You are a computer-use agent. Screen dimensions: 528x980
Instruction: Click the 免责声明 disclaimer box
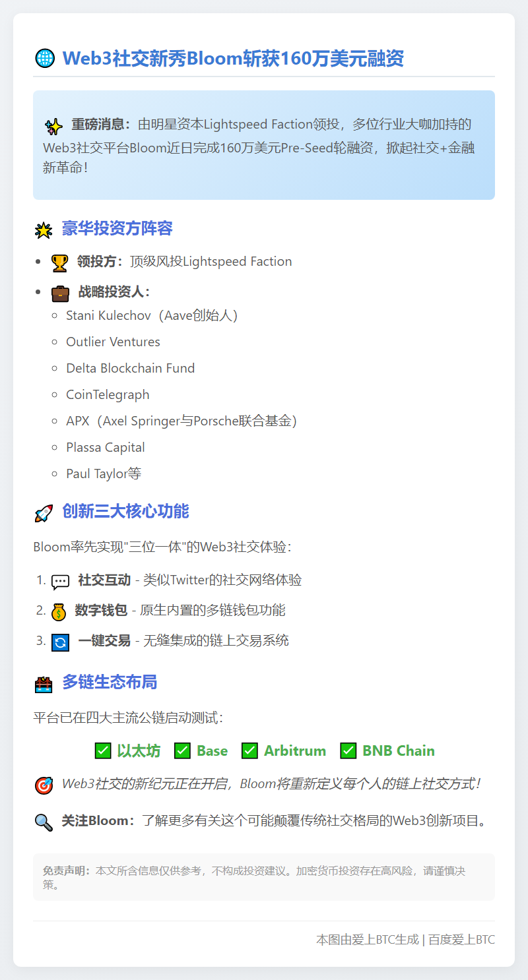[264, 877]
